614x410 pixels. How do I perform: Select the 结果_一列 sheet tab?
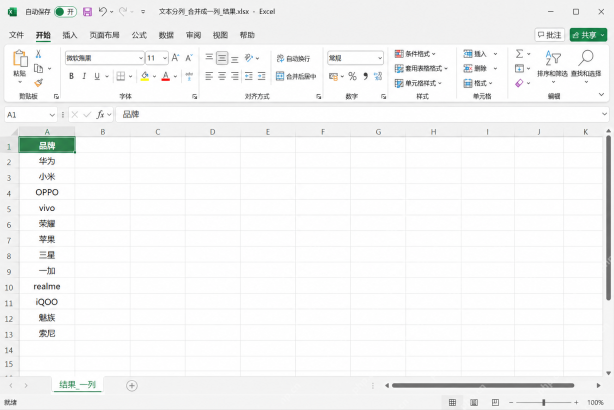(x=78, y=385)
